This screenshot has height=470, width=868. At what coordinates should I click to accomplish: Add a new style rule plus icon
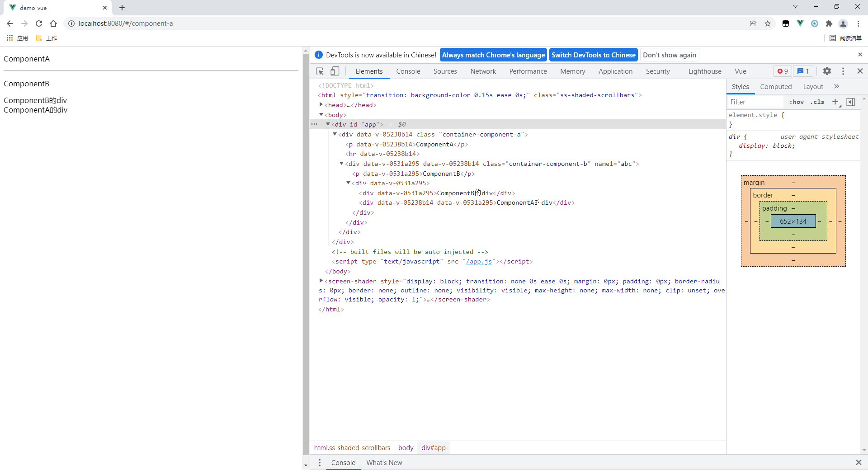point(835,102)
